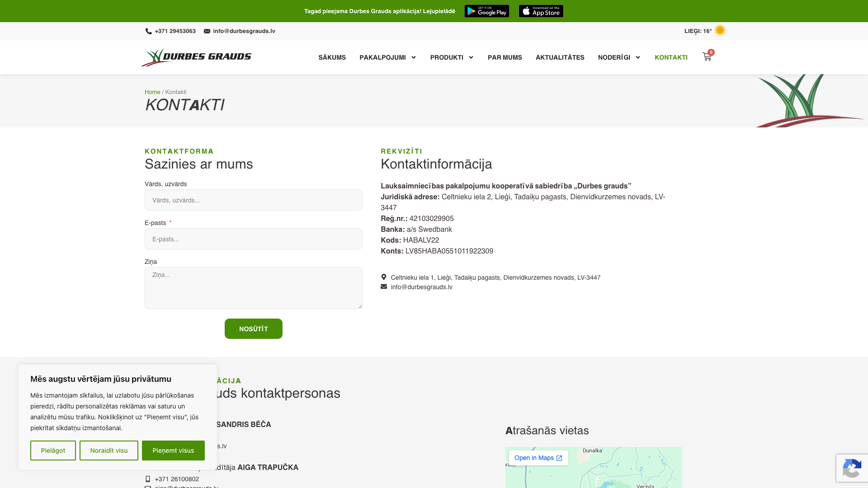
Task: Expand the Noderīgi dropdown arrow
Action: pyautogui.click(x=637, y=57)
